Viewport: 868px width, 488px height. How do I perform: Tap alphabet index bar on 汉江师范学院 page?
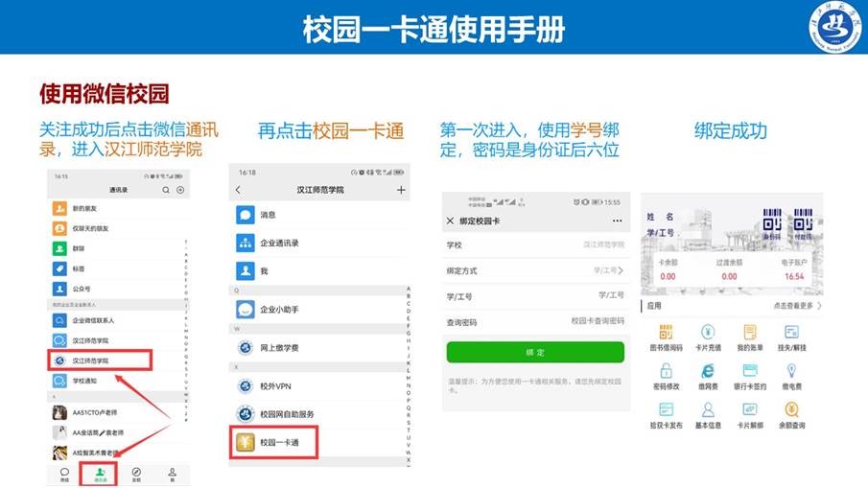click(409, 375)
